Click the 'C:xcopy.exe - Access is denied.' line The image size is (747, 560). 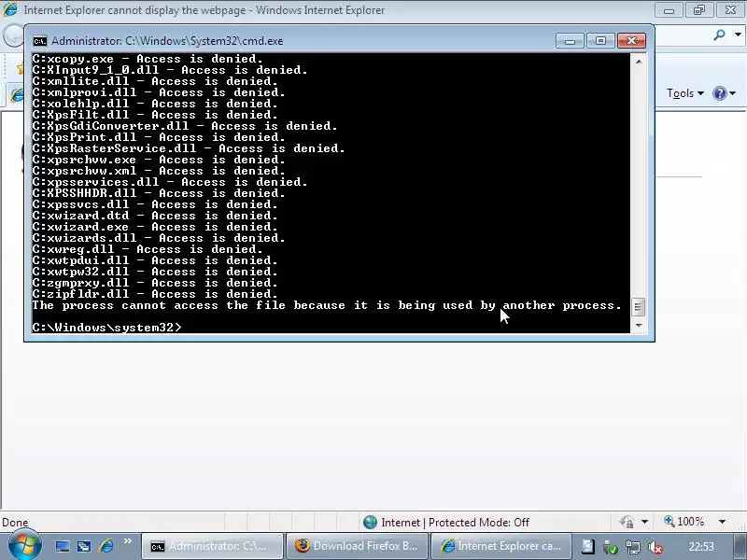[148, 59]
